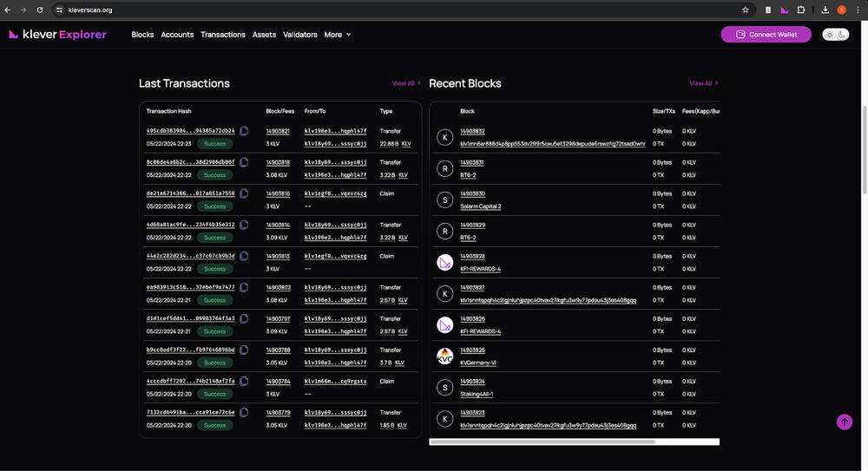Toggle light/dark theme switch
Image resolution: width=868 pixels, height=471 pixels.
[x=835, y=35]
